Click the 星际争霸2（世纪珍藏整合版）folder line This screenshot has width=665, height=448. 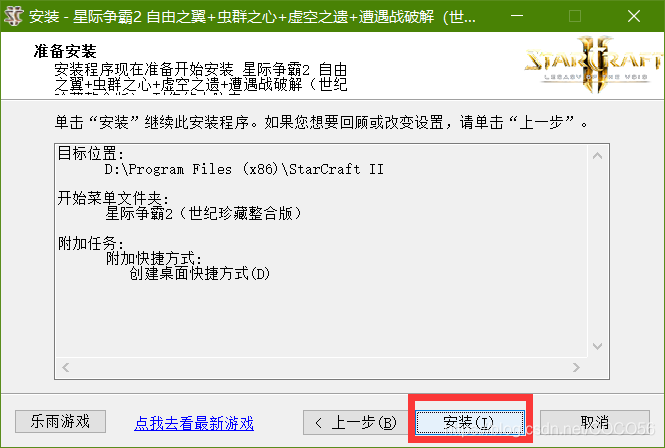tap(204, 213)
